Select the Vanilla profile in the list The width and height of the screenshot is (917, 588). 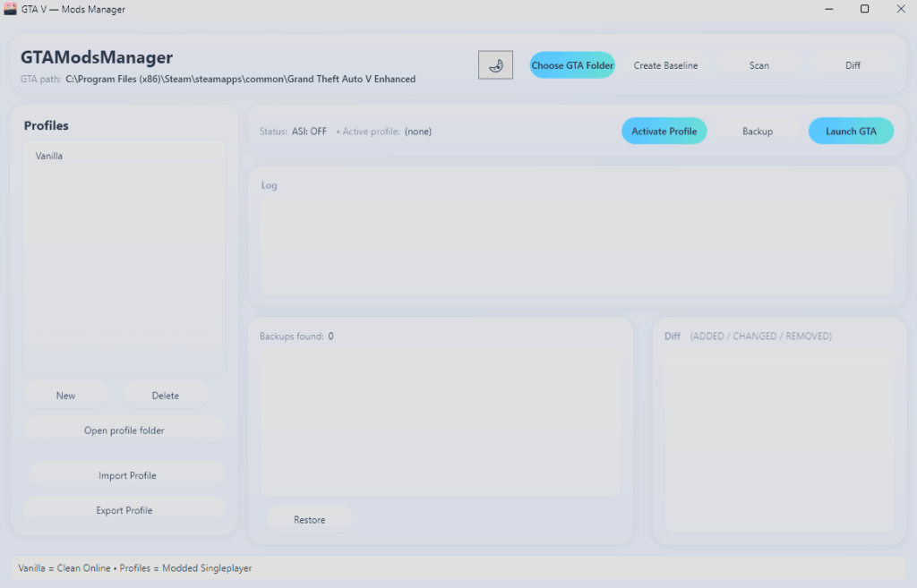point(124,156)
